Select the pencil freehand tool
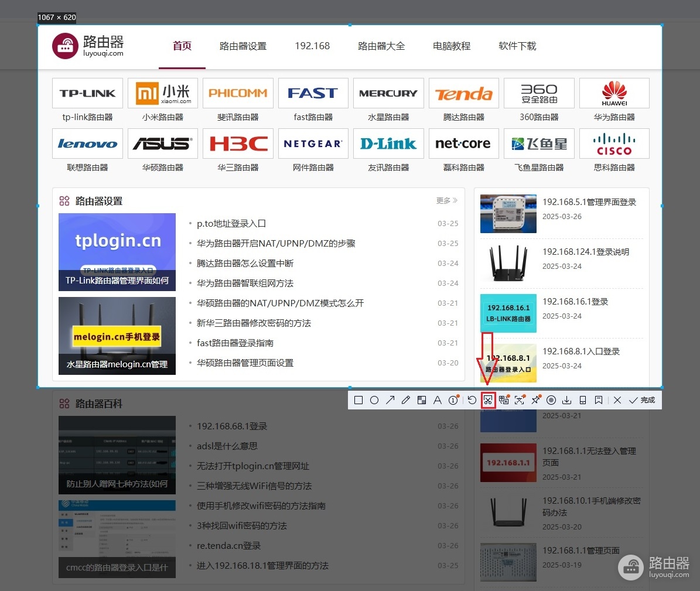This screenshot has height=591, width=700. click(406, 400)
